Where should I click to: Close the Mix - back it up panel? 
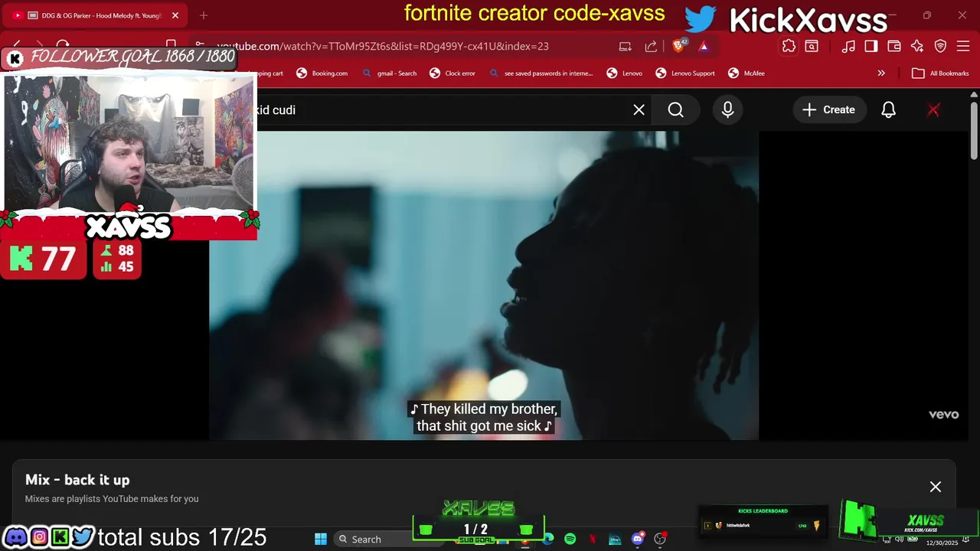[936, 487]
